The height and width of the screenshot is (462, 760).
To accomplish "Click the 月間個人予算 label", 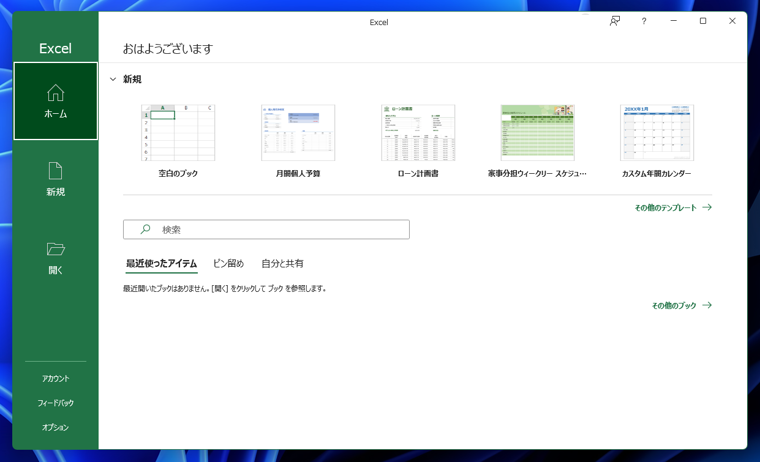I will 298,174.
